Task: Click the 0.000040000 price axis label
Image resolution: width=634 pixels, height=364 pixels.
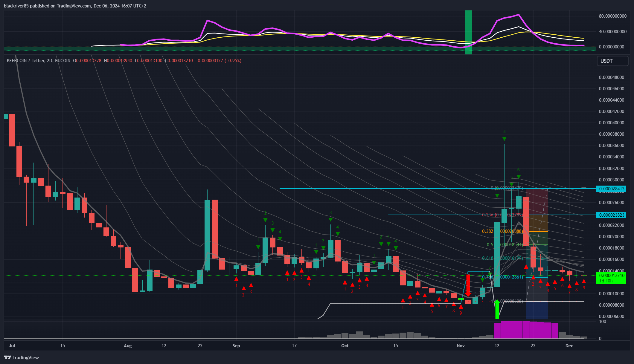Action: pos(612,123)
